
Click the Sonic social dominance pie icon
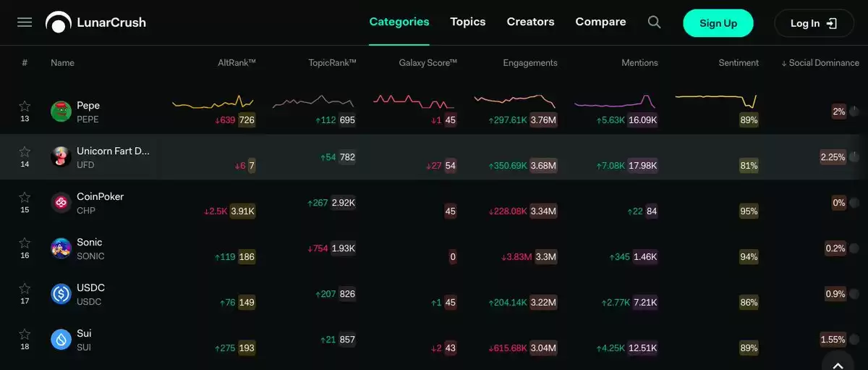(854, 248)
